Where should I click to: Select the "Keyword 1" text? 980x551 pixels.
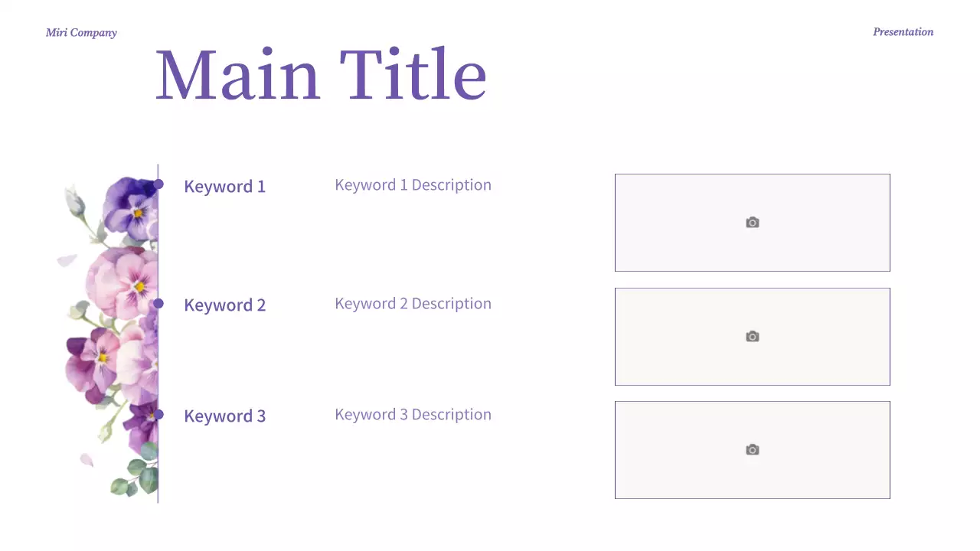tap(224, 187)
